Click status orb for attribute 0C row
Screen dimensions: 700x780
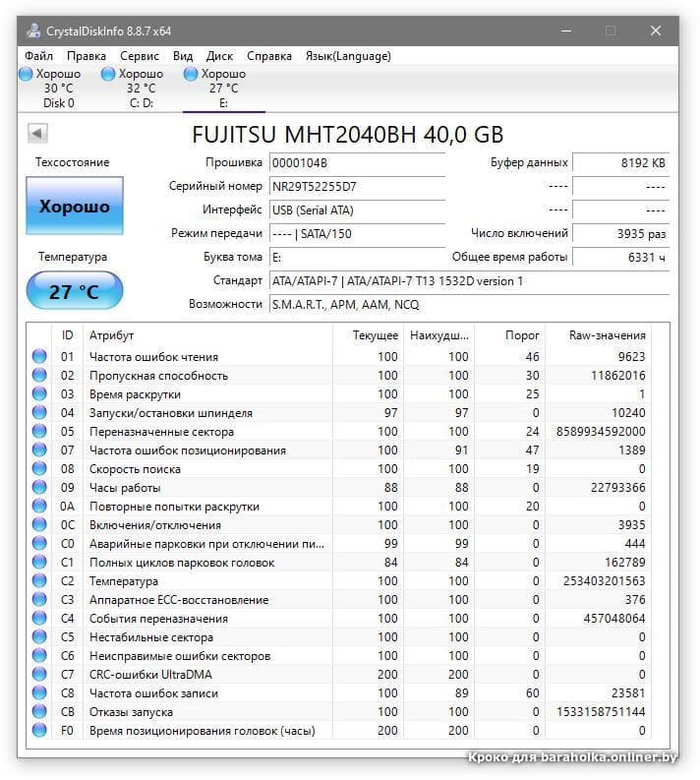(39, 524)
